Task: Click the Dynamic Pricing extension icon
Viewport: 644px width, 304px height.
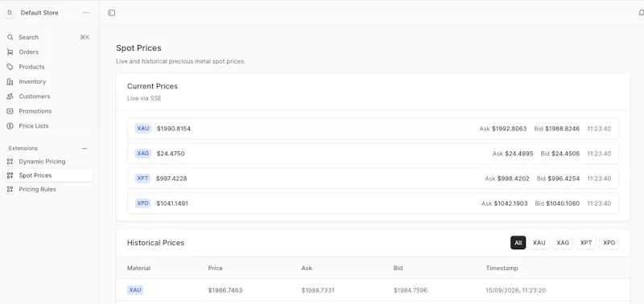Action: 10,162
